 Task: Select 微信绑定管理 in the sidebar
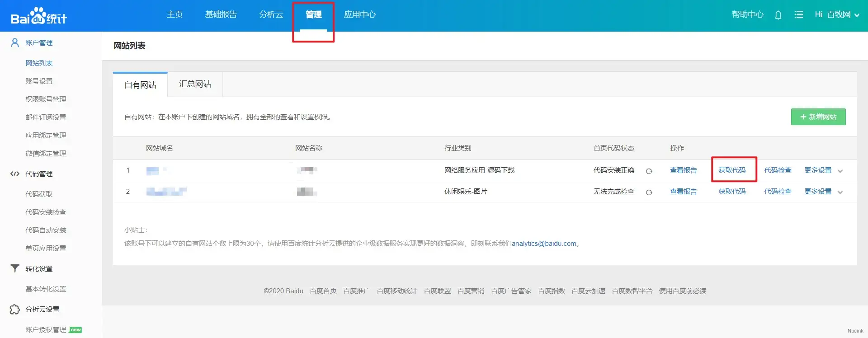point(46,154)
